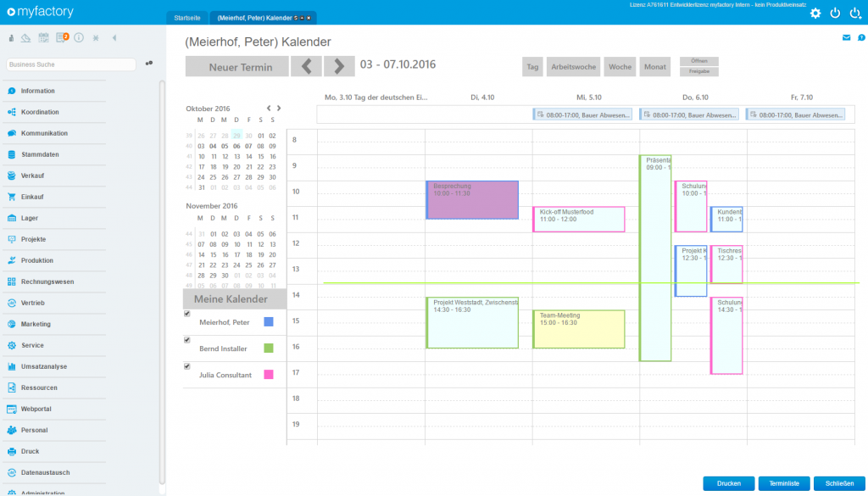Open the help question-mark icon
868x496 pixels.
tap(862, 37)
